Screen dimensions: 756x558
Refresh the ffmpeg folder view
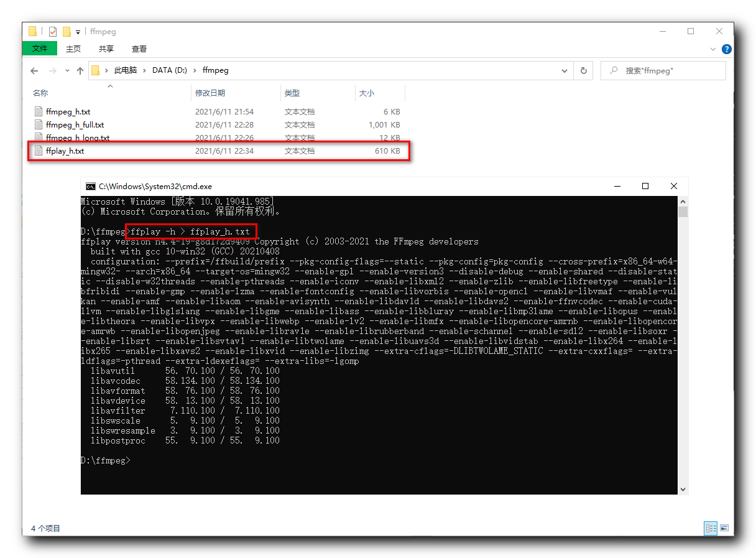583,71
